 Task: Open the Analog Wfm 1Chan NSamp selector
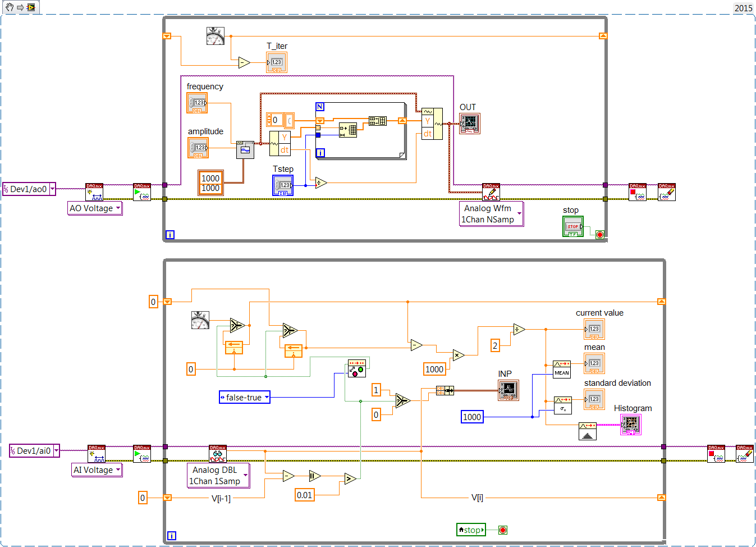pos(519,214)
